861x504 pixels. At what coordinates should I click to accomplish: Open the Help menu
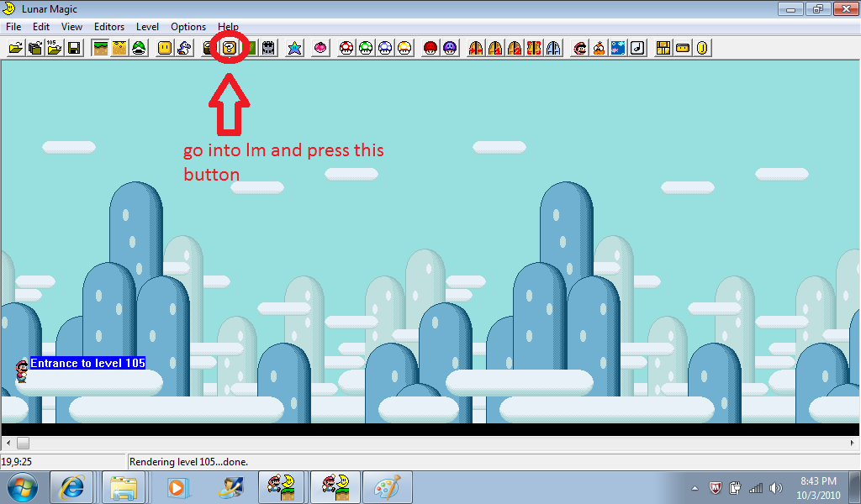click(x=228, y=27)
